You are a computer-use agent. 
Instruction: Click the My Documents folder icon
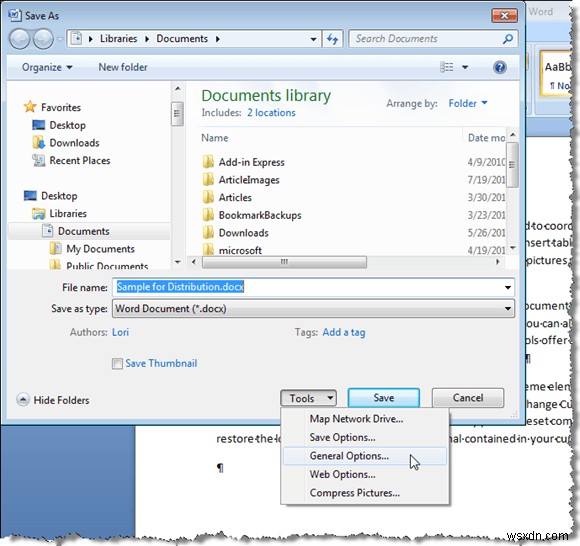click(x=55, y=248)
